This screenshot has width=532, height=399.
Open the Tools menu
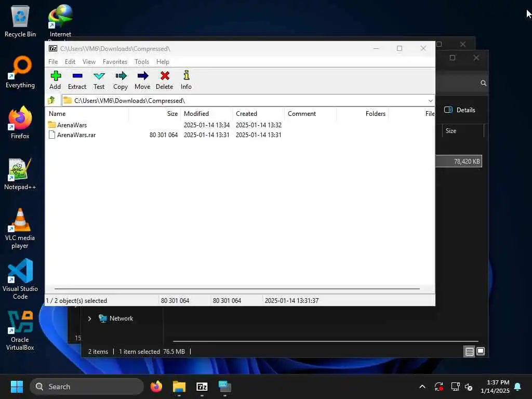142,62
